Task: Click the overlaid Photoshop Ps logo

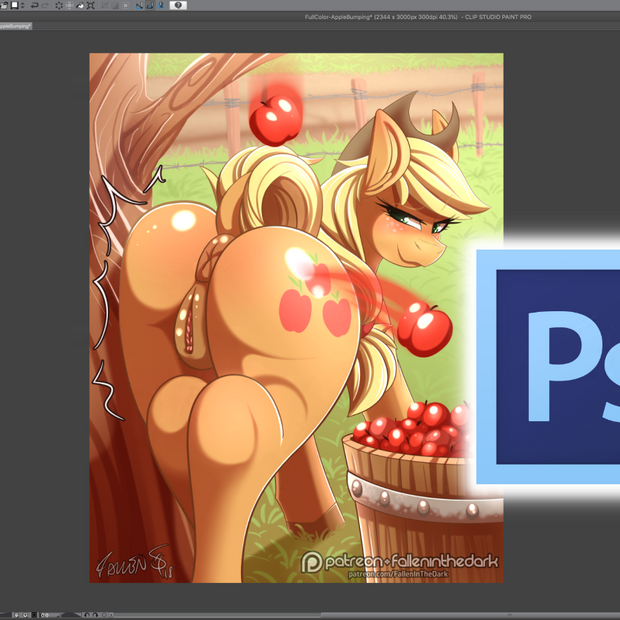Action: click(548, 367)
